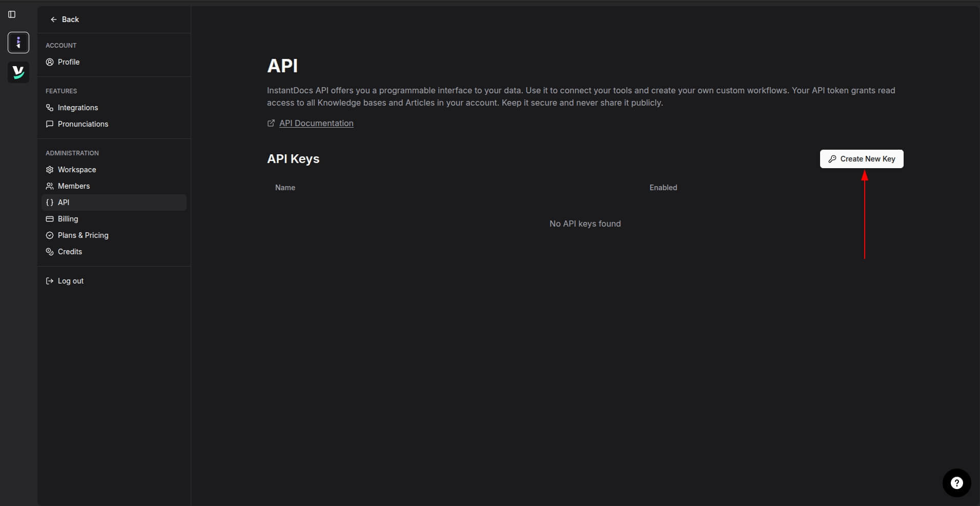Image resolution: width=980 pixels, height=506 pixels.
Task: Click the Workspace gear icon
Action: 49,170
